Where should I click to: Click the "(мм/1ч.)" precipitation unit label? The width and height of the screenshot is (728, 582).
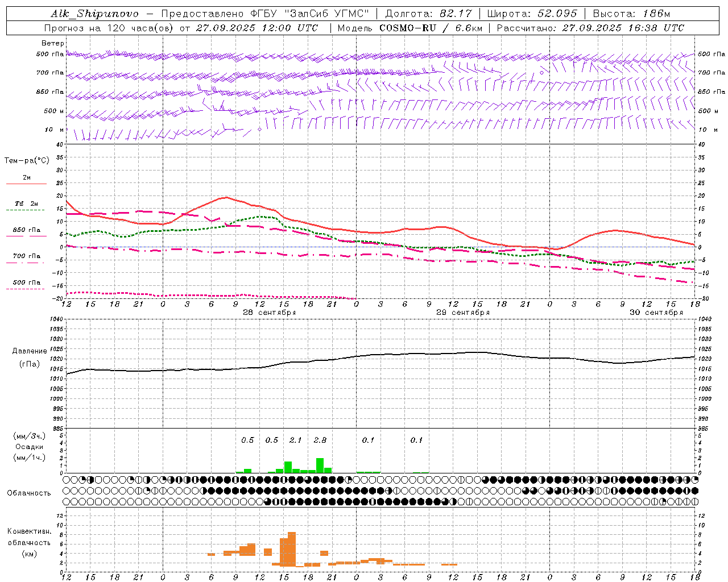pyautogui.click(x=29, y=457)
